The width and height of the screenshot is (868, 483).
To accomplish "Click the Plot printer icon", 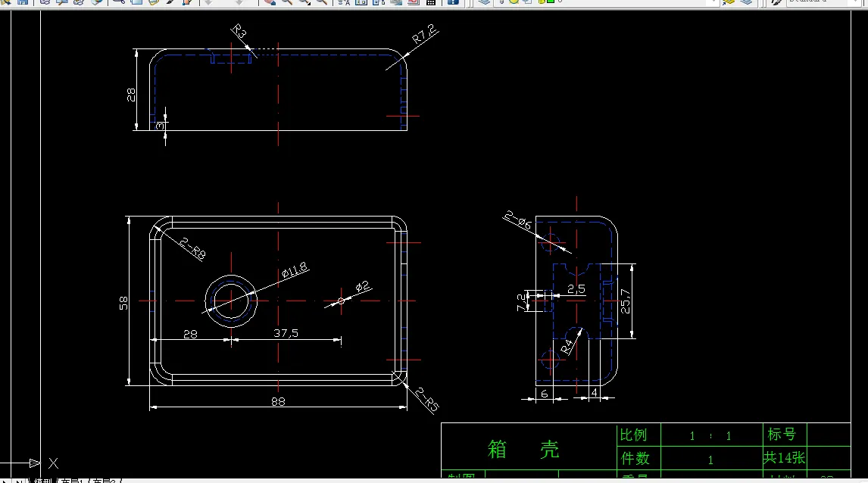I will pos(45,2).
